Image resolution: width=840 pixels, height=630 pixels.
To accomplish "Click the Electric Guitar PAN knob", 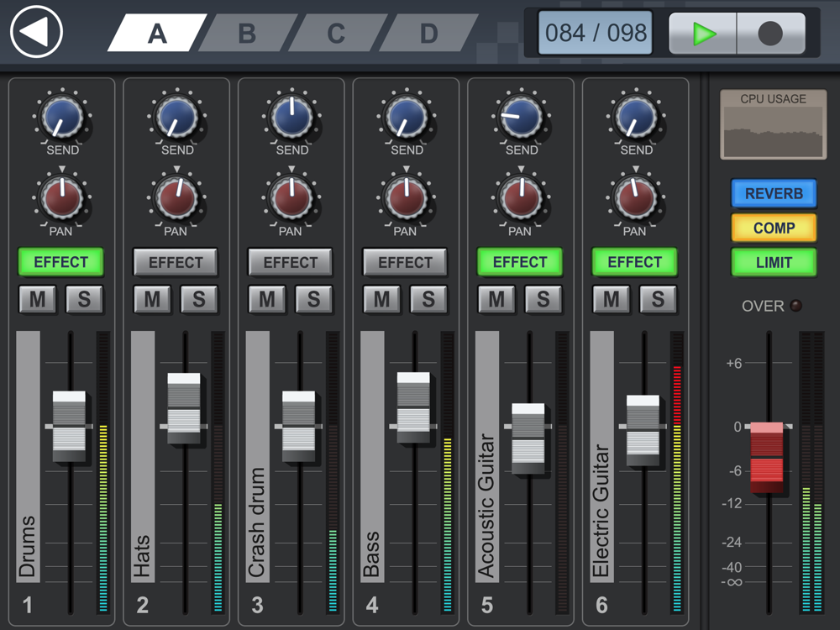I will [635, 198].
